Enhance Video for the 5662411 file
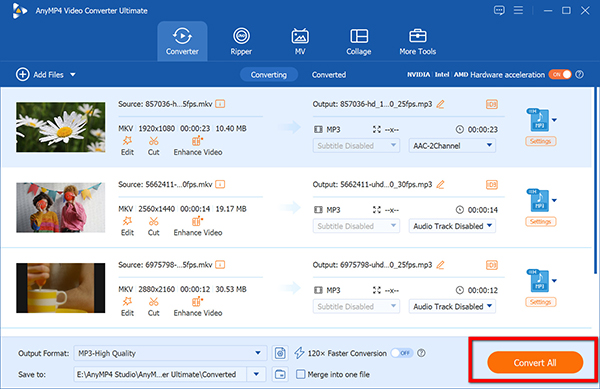 [198, 226]
